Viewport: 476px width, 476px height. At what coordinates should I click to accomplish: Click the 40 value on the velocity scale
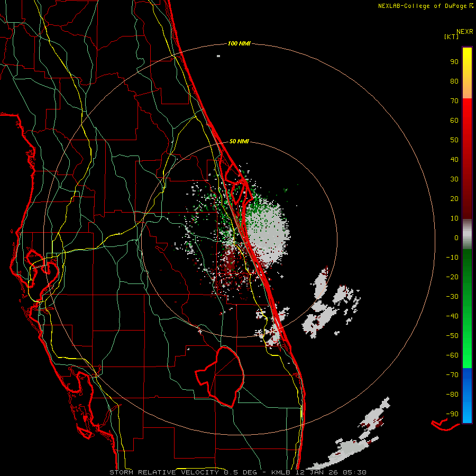(454, 159)
